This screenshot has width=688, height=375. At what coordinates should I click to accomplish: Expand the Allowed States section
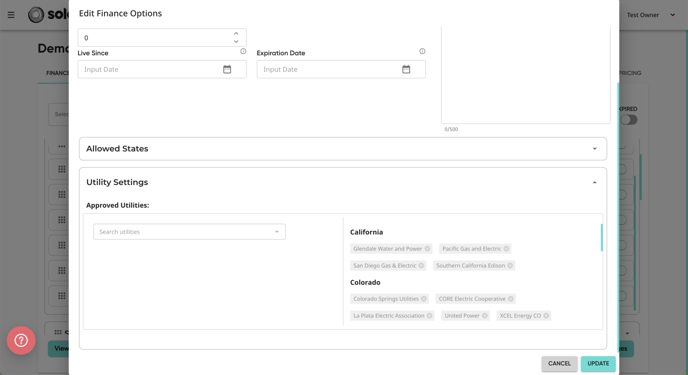[x=343, y=149]
